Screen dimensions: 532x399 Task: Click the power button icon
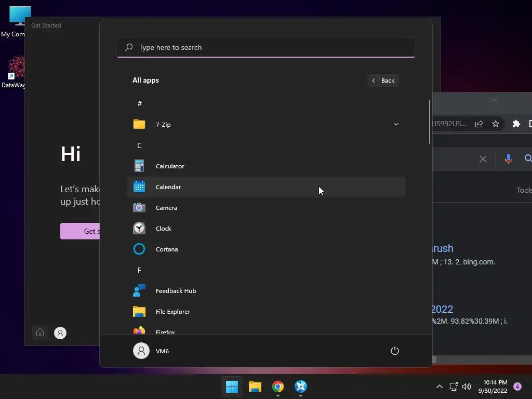tap(395, 351)
